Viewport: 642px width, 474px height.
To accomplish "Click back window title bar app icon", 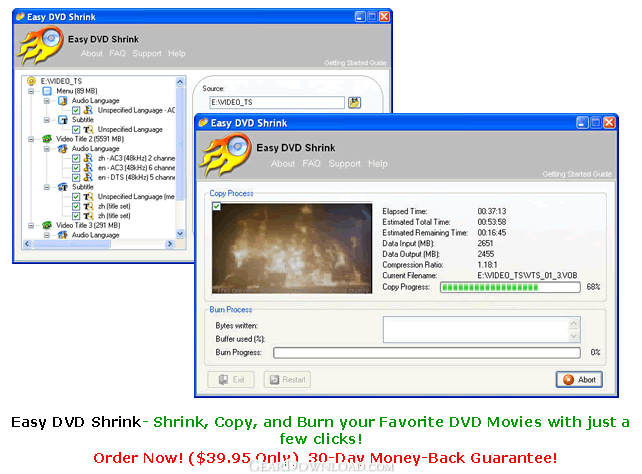I will [20, 17].
